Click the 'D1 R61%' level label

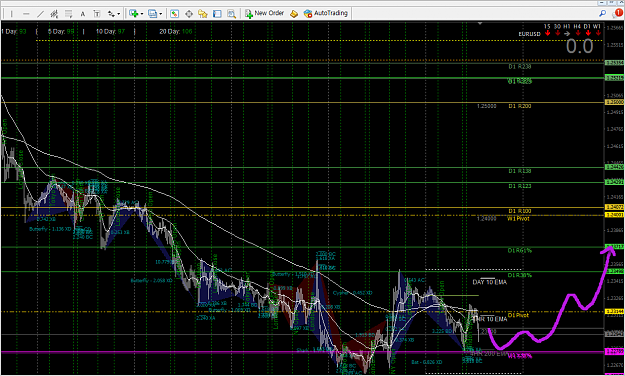pos(520,250)
